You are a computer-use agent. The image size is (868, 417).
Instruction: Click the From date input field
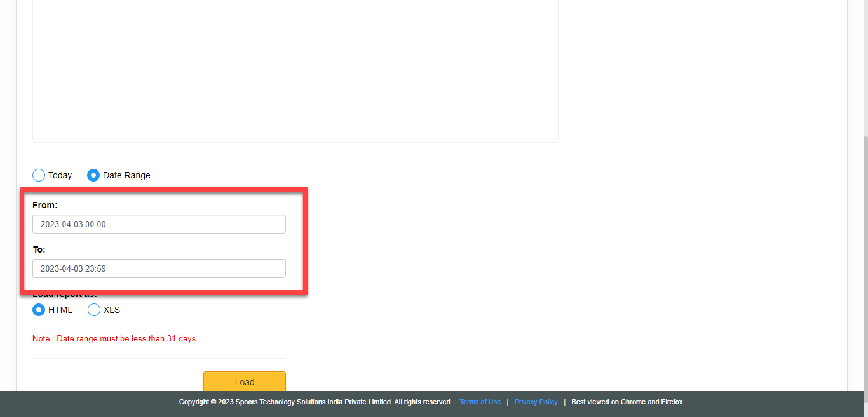[159, 224]
